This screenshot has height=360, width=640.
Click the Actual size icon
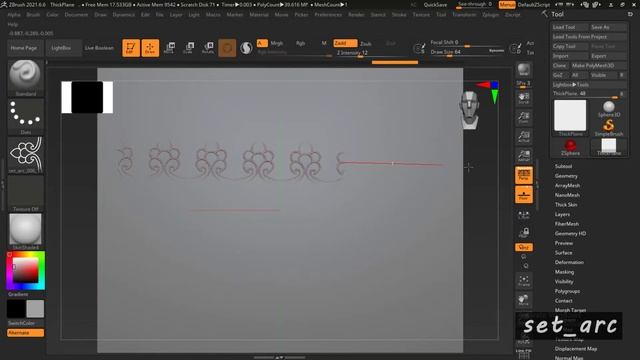524,137
